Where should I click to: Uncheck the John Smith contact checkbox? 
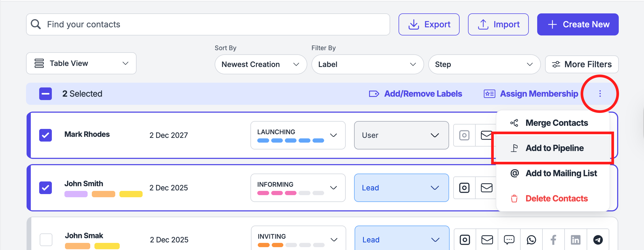click(46, 188)
